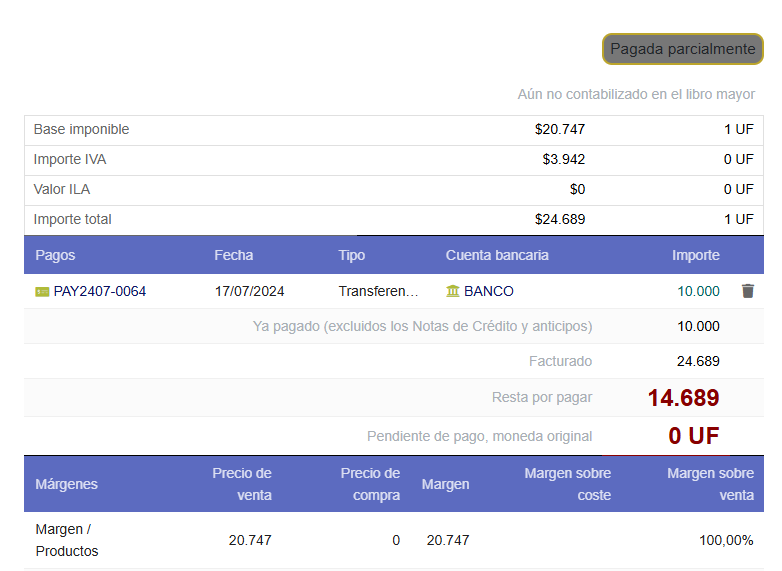Click the Aún no contabilizado notice
The height and width of the screenshot is (571, 782).
point(636,94)
